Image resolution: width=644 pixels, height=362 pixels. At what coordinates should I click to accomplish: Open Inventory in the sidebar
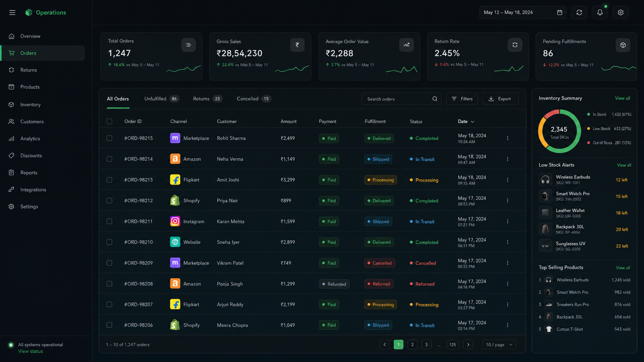pos(43,105)
